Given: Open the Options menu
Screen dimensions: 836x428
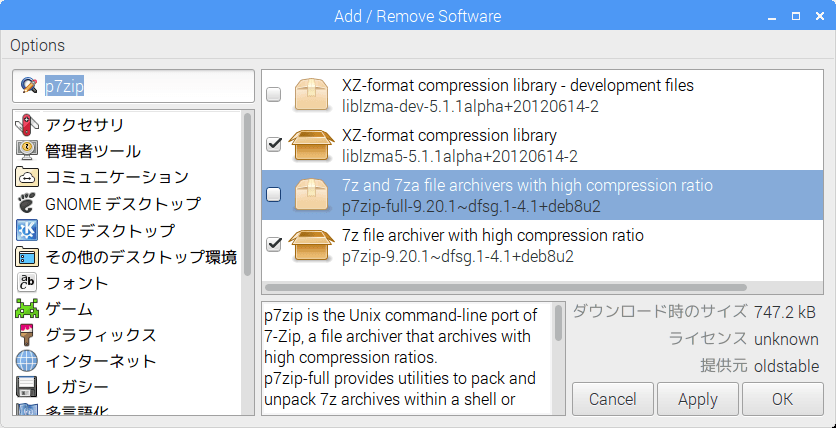Looking at the screenshot, I should click(x=37, y=45).
